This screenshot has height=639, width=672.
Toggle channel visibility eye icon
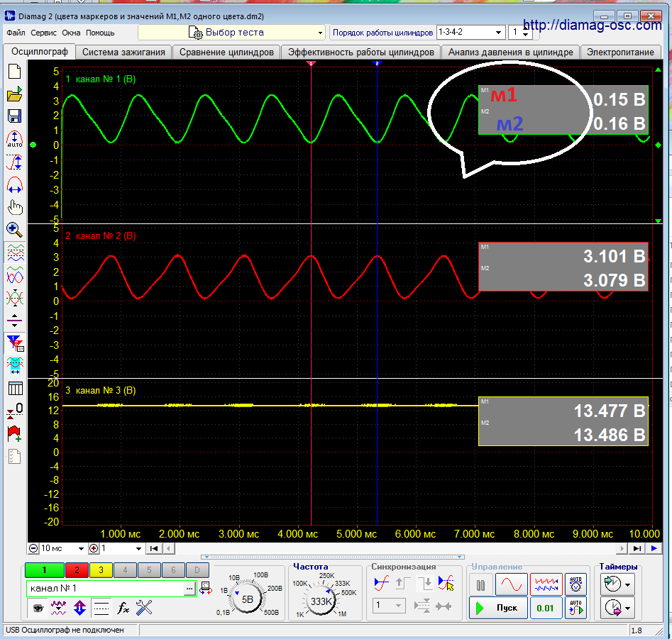coord(38,608)
